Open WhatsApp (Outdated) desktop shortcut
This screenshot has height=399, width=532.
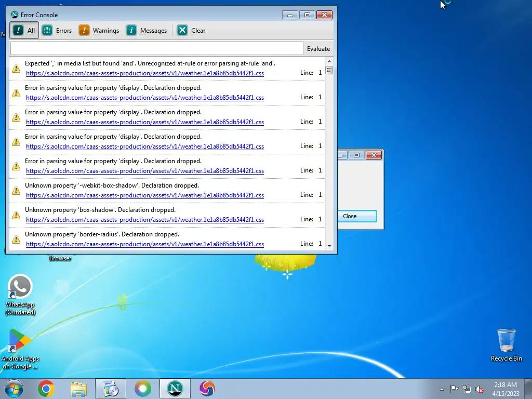(x=20, y=295)
